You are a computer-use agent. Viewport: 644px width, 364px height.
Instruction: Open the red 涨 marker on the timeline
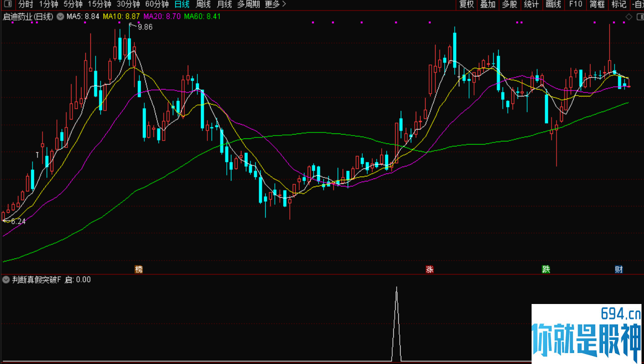tap(429, 269)
